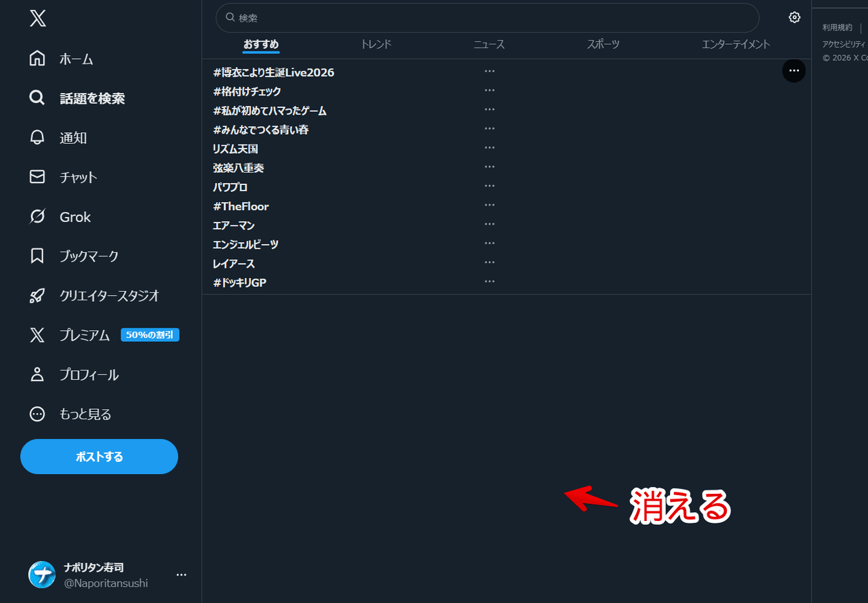
Task: Switch to the トレンド tab
Action: (376, 44)
